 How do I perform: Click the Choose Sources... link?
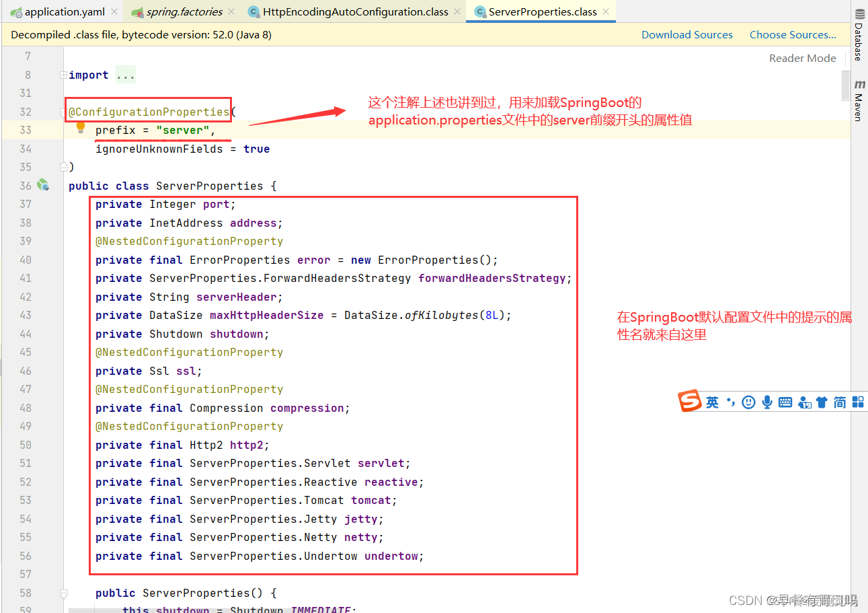(x=793, y=35)
